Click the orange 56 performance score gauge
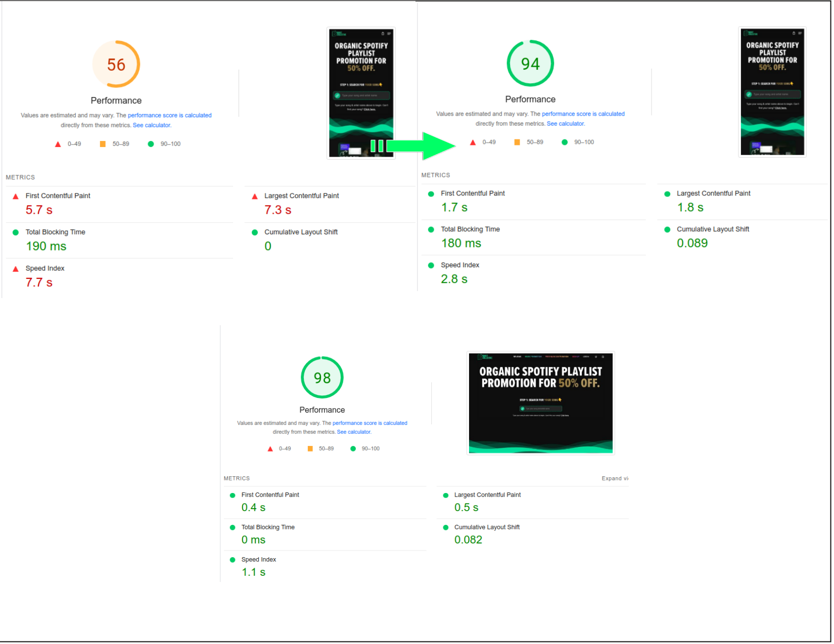 click(x=116, y=64)
